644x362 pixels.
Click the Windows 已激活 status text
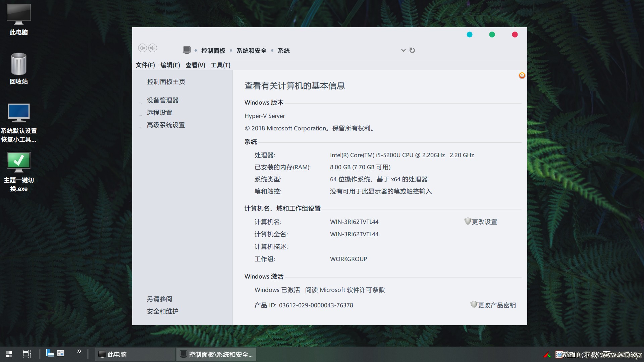tap(277, 290)
